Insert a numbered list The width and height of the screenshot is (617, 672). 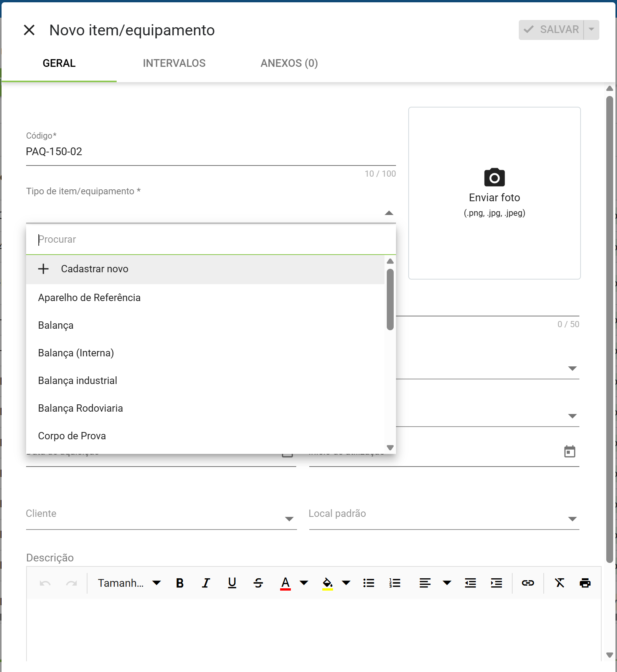394,583
